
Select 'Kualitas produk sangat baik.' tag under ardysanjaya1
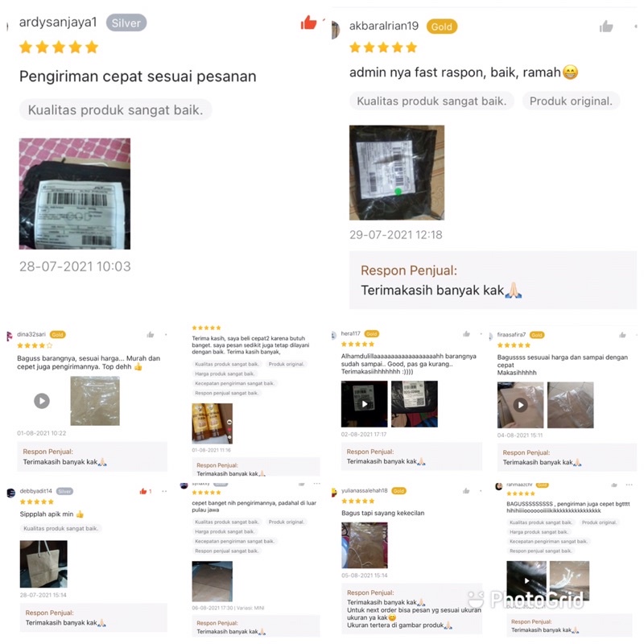pos(115,110)
